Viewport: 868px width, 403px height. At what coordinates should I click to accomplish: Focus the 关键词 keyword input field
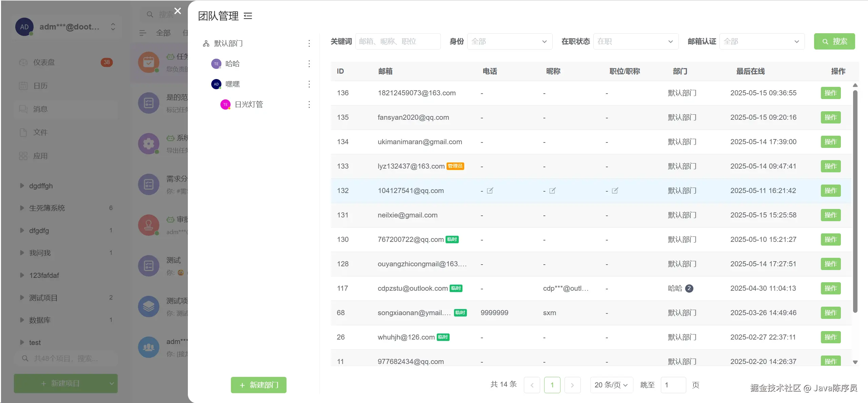click(397, 41)
